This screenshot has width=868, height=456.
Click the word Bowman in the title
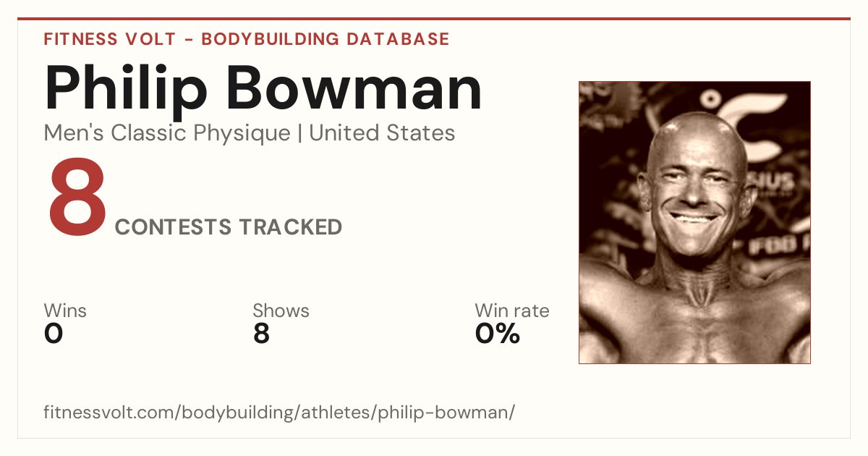(355, 88)
